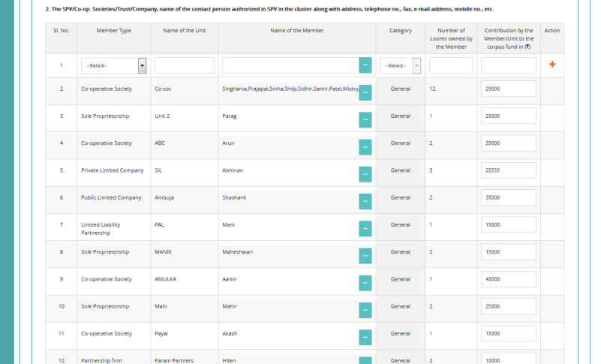The image size is (601, 364).
Task: Open the Category select dropdown in row 1
Action: click(400, 66)
